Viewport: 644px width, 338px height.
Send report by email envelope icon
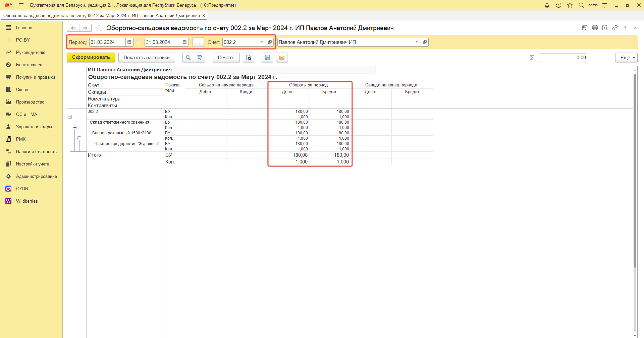(x=282, y=58)
